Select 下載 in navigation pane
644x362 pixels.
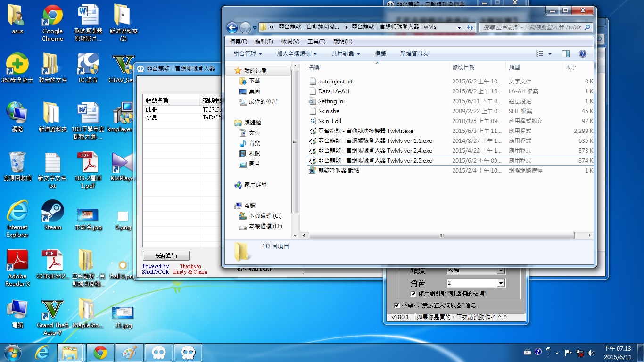254,81
